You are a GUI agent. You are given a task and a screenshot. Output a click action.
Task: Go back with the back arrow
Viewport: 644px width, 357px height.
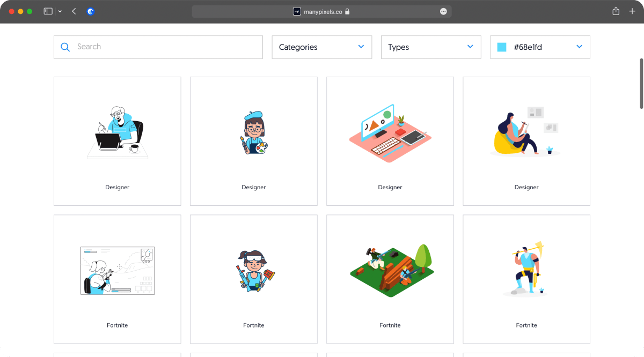(74, 11)
